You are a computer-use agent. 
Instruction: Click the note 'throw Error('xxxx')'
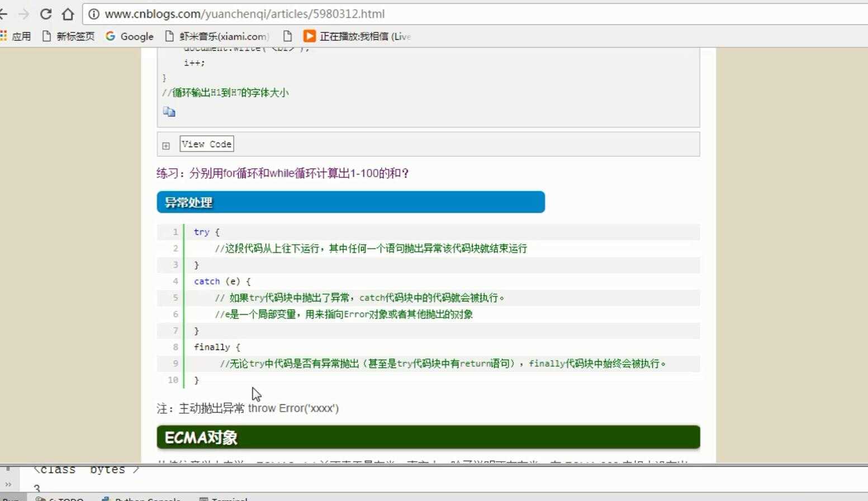[x=293, y=408]
